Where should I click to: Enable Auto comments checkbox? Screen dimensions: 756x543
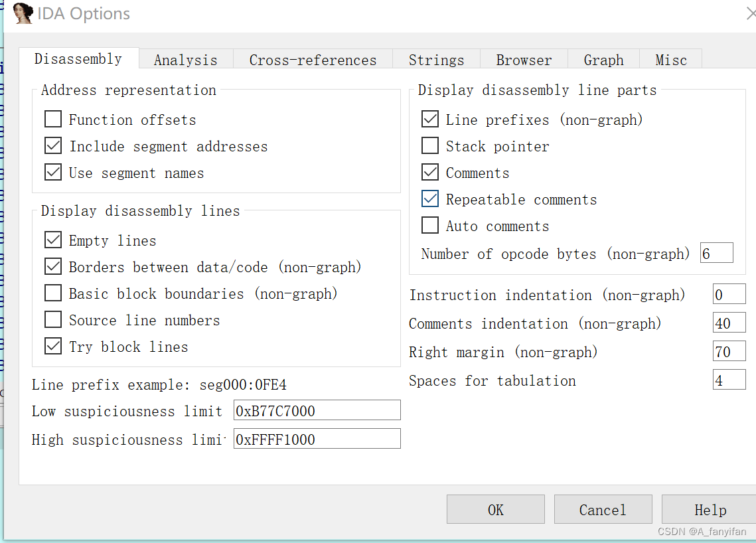(430, 225)
